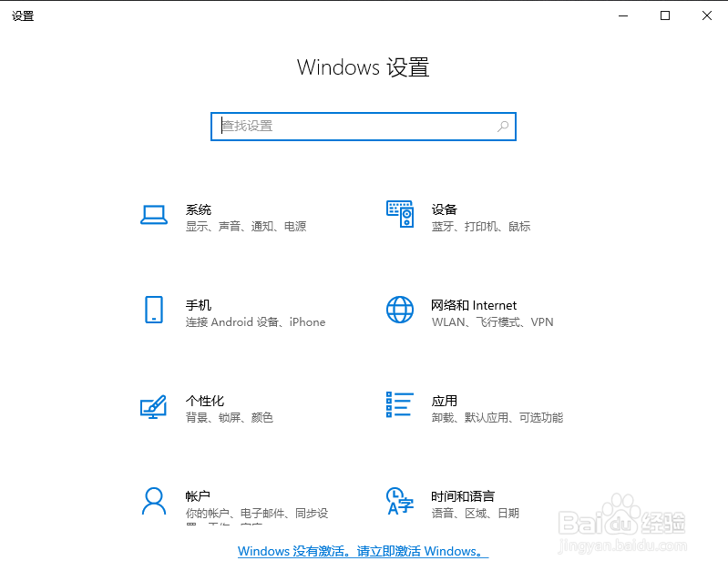Click the 显示、声音、通知、电源 description
Viewport: 728px width, 571px height.
pyautogui.click(x=246, y=227)
